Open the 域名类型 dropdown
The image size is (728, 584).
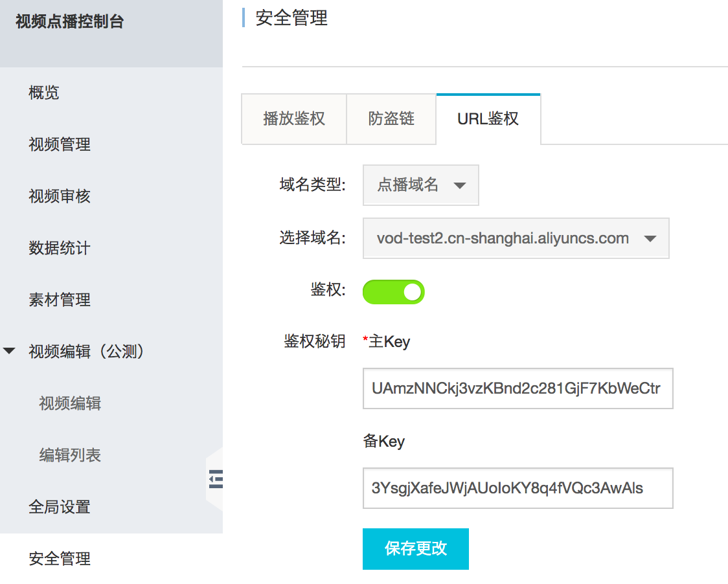pyautogui.click(x=420, y=185)
